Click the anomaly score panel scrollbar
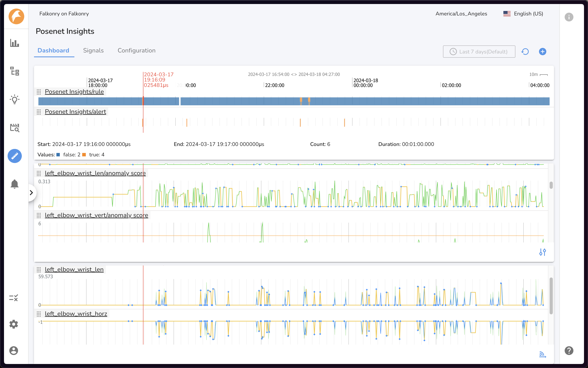Image resolution: width=588 pixels, height=368 pixels. click(x=551, y=185)
